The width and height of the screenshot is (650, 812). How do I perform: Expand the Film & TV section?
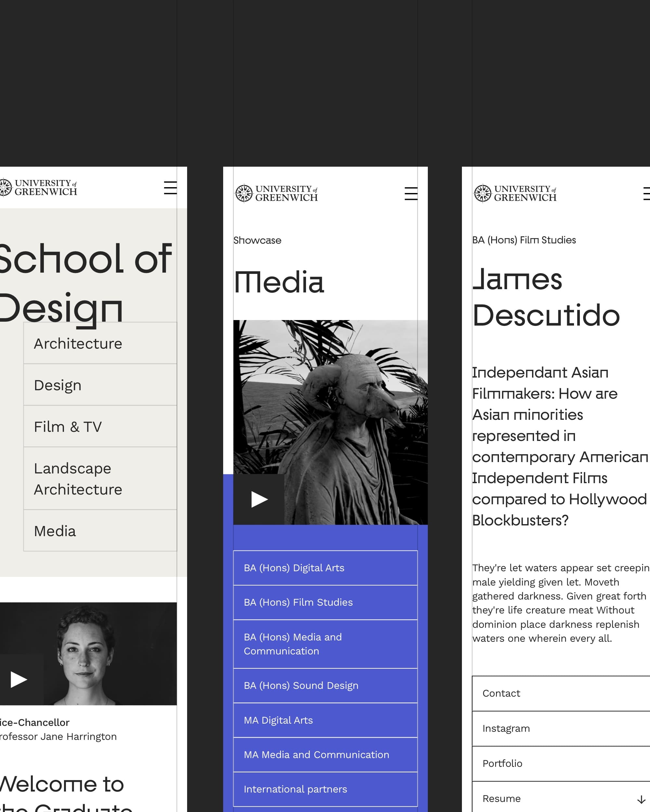(x=100, y=426)
